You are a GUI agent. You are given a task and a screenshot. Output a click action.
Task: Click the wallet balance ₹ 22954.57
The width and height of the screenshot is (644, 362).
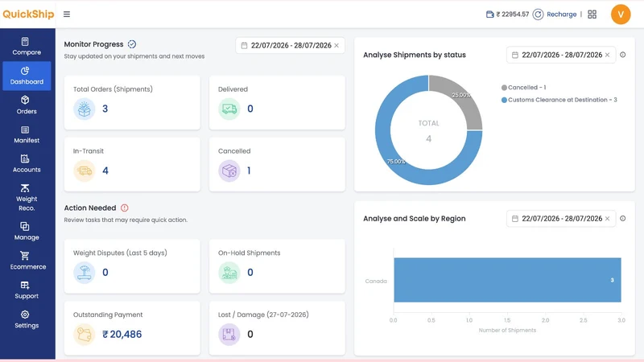pyautogui.click(x=512, y=14)
